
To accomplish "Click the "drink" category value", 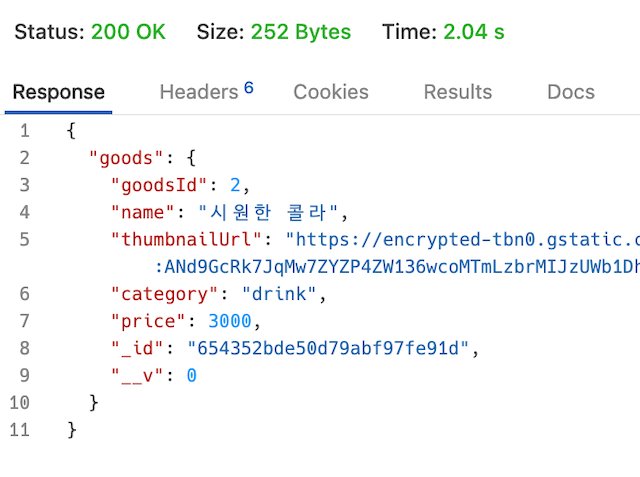I will pyautogui.click(x=279, y=294).
